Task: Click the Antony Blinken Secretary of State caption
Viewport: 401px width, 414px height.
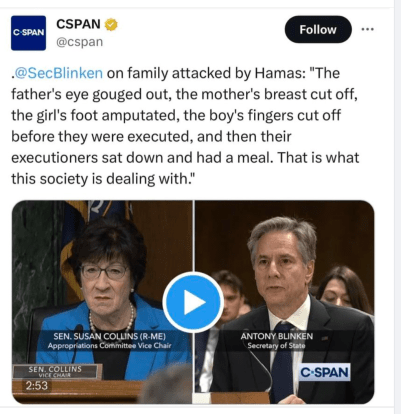Action: [277, 340]
